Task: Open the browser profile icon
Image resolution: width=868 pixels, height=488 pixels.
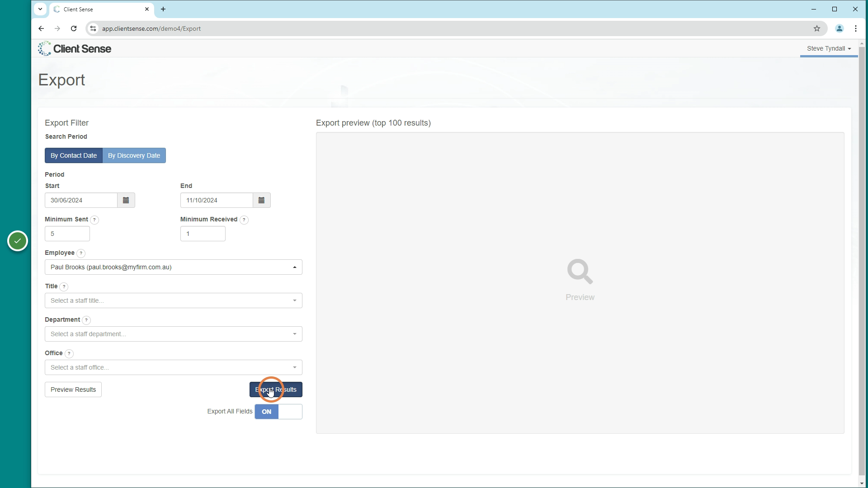Action: (840, 28)
